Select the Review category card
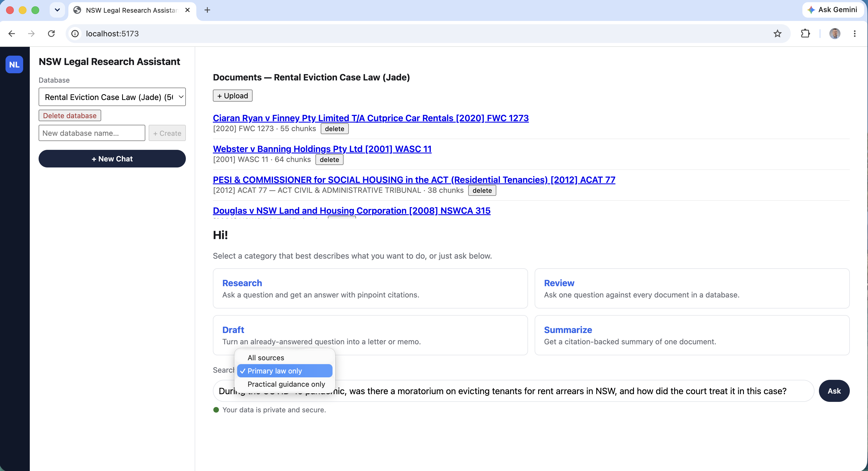The width and height of the screenshot is (868, 471). 692,288
